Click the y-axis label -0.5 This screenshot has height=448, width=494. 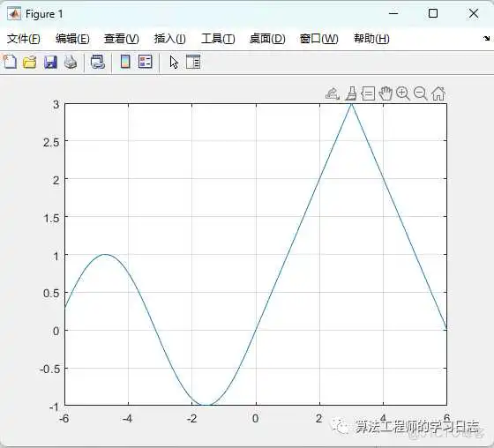click(x=49, y=369)
